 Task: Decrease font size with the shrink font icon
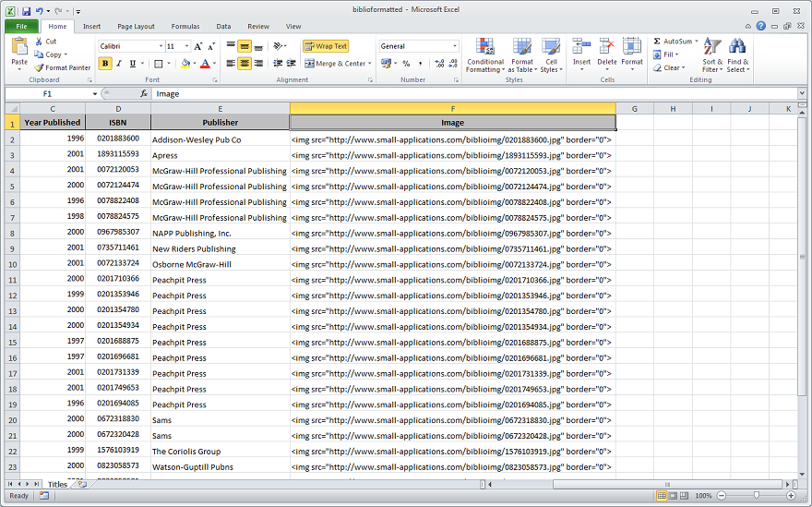click(210, 47)
